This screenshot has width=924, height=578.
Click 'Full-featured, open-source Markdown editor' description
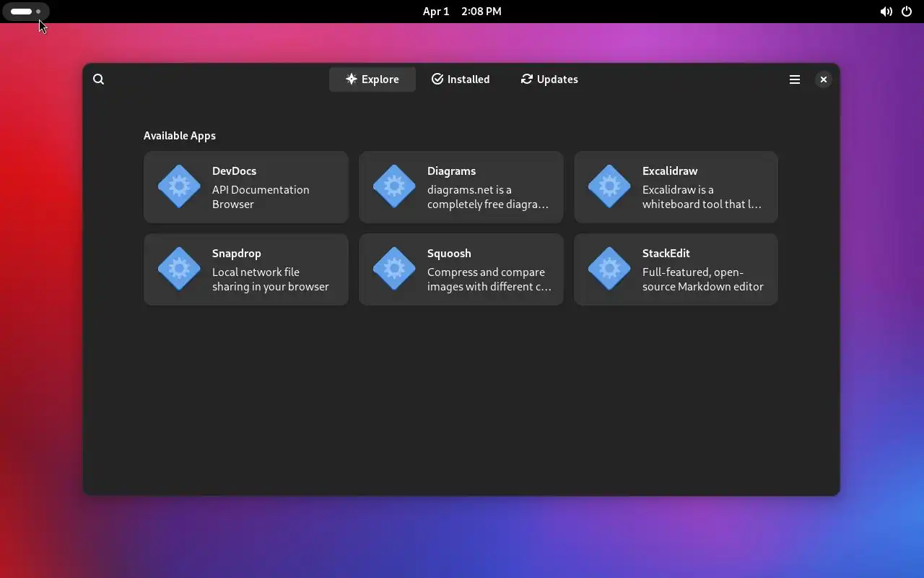[703, 280]
